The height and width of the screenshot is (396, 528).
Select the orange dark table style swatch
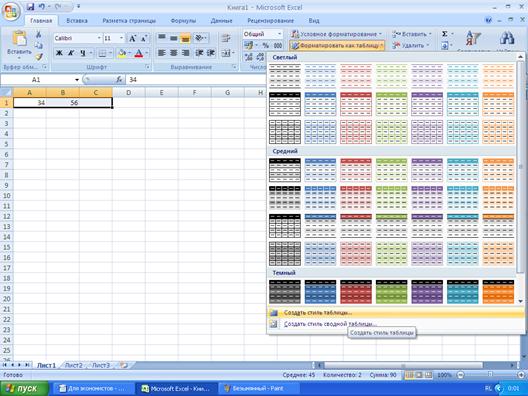click(498, 292)
